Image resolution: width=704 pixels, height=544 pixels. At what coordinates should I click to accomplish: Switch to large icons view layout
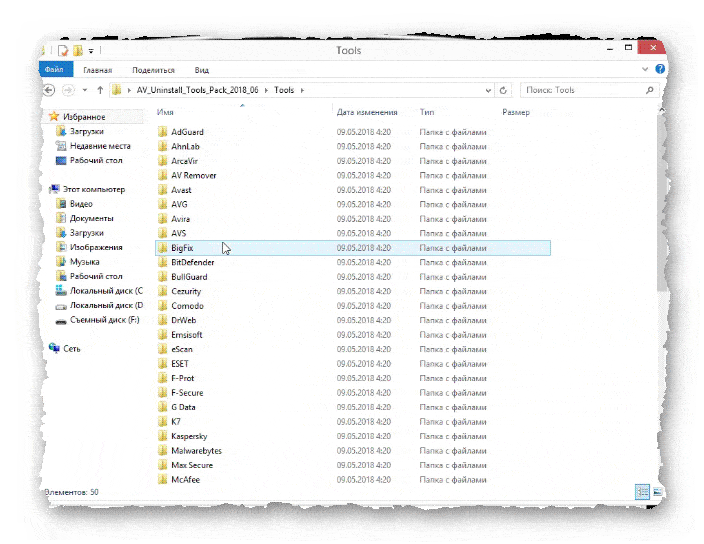pos(657,492)
